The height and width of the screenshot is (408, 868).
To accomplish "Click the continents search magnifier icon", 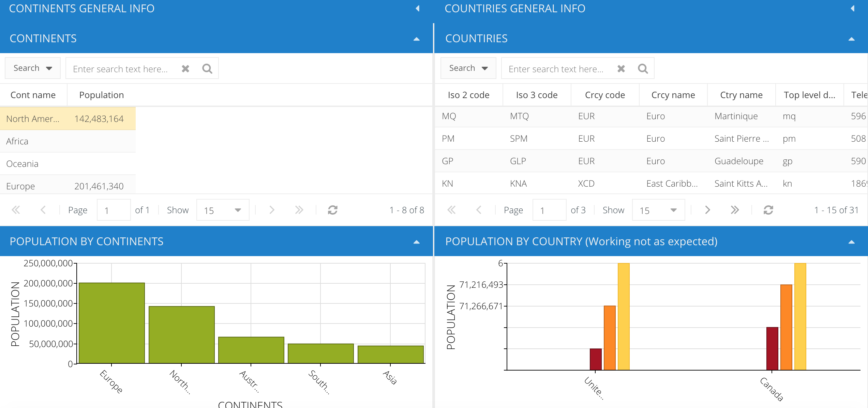I will 207,69.
